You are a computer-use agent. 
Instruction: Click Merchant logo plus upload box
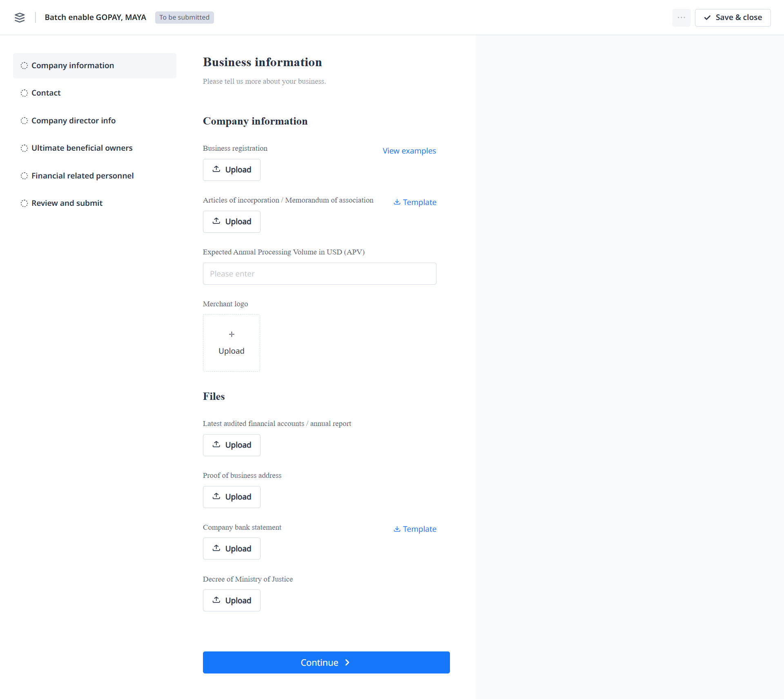pyautogui.click(x=232, y=343)
